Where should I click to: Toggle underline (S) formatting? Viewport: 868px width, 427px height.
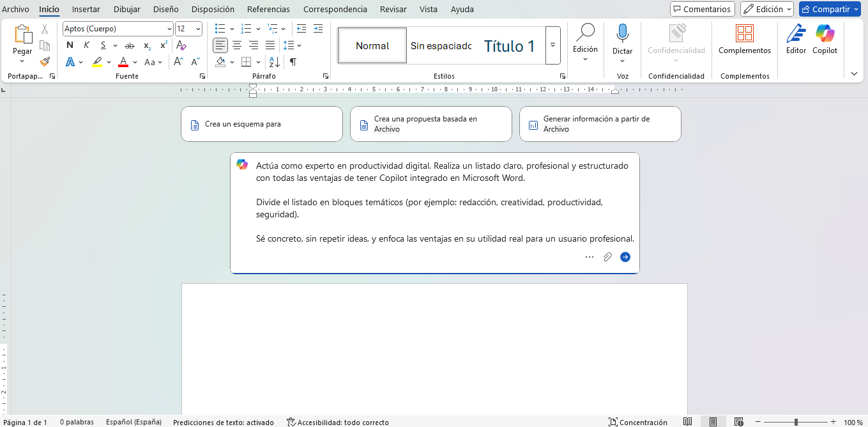(103, 45)
